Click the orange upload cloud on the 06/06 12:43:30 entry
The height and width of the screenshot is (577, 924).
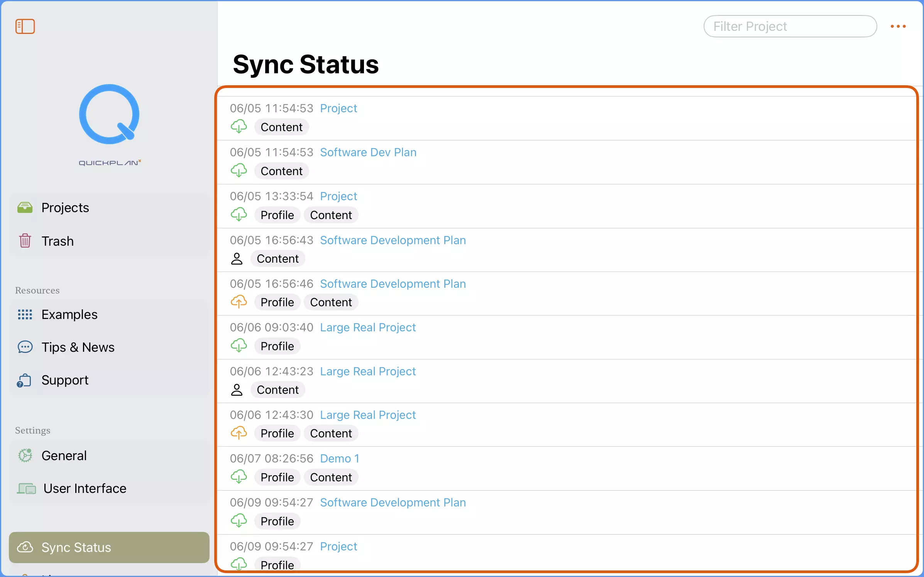239,433
